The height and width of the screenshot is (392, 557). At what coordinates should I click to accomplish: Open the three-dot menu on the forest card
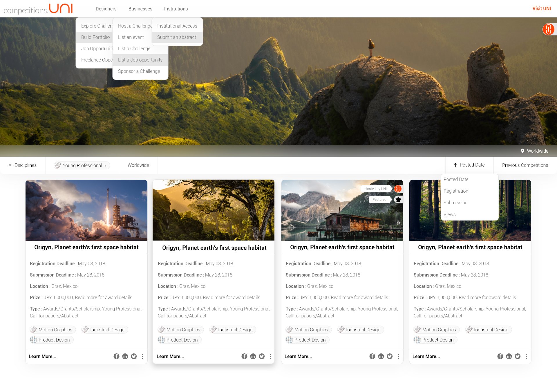click(x=526, y=356)
